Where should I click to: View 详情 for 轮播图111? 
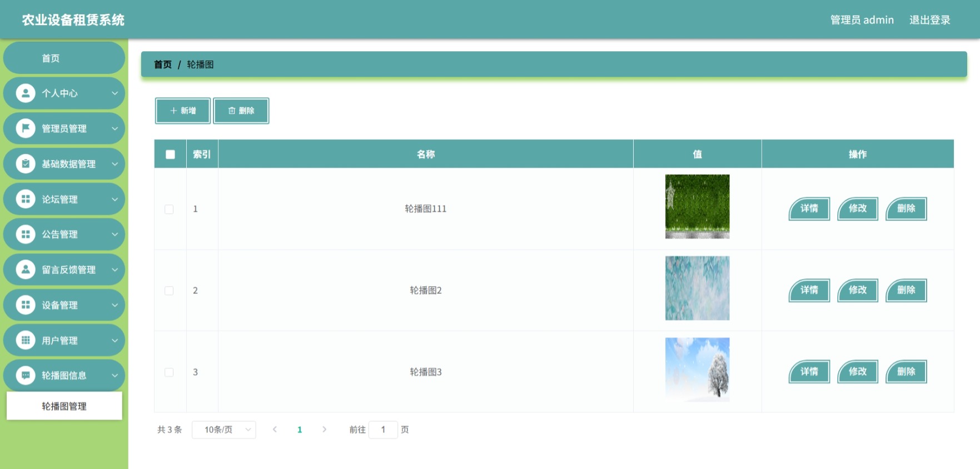809,208
